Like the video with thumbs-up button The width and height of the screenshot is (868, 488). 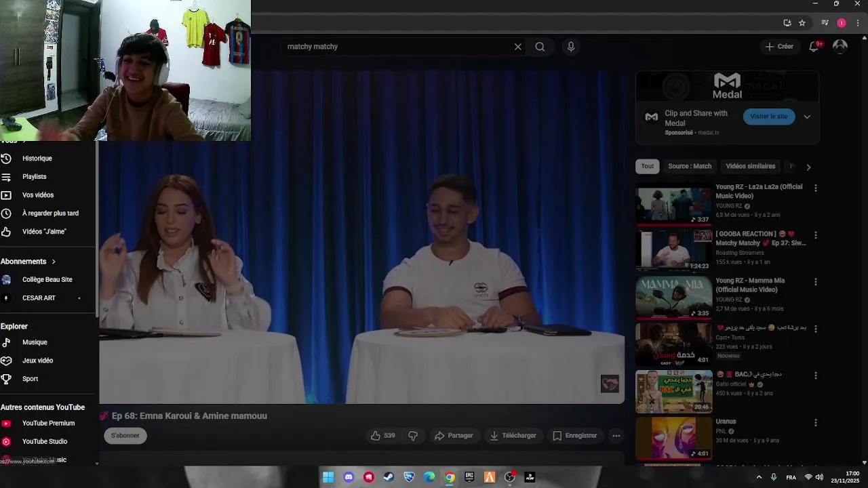click(x=382, y=436)
